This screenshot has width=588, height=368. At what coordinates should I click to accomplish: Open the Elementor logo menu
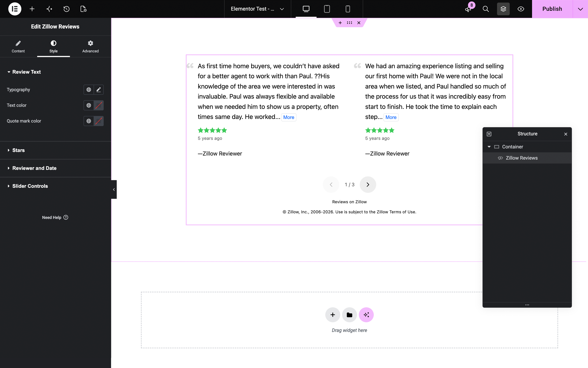(14, 9)
